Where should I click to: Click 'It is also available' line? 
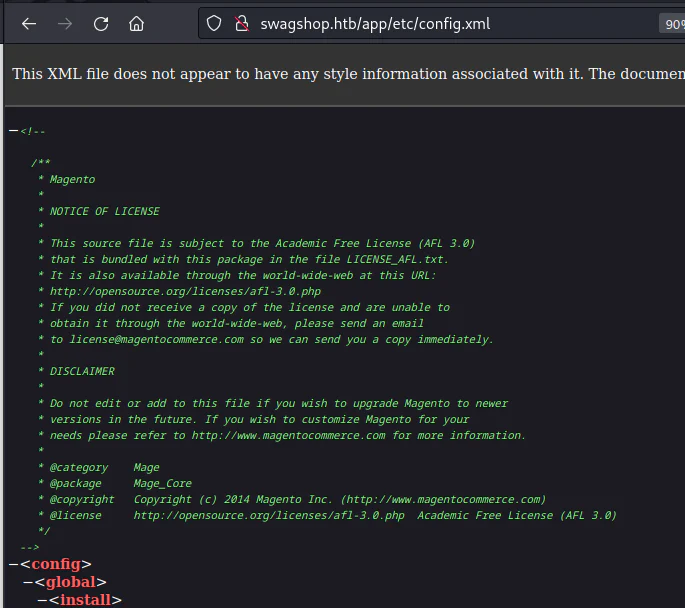tap(237, 276)
